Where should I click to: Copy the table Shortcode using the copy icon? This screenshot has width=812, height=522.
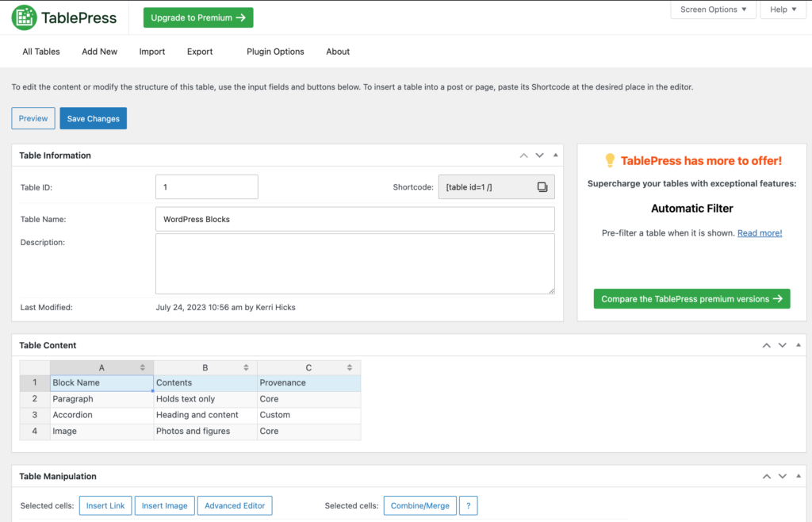[x=542, y=186]
